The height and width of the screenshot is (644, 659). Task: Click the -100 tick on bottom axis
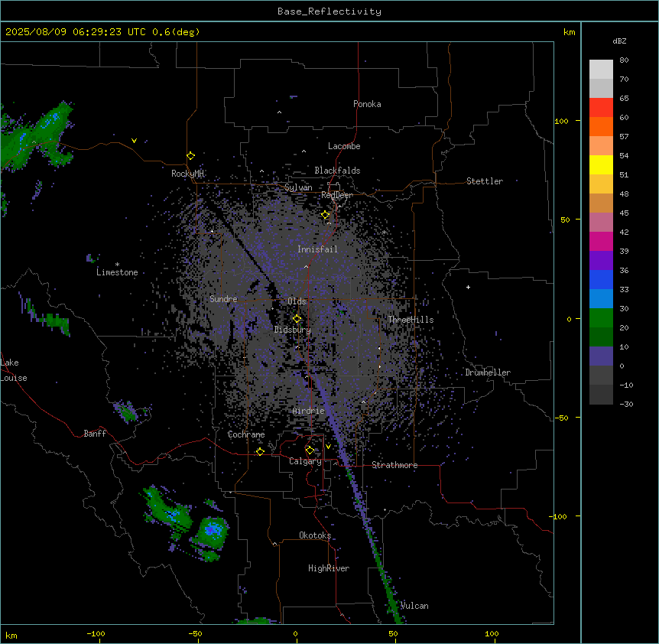coord(96,633)
